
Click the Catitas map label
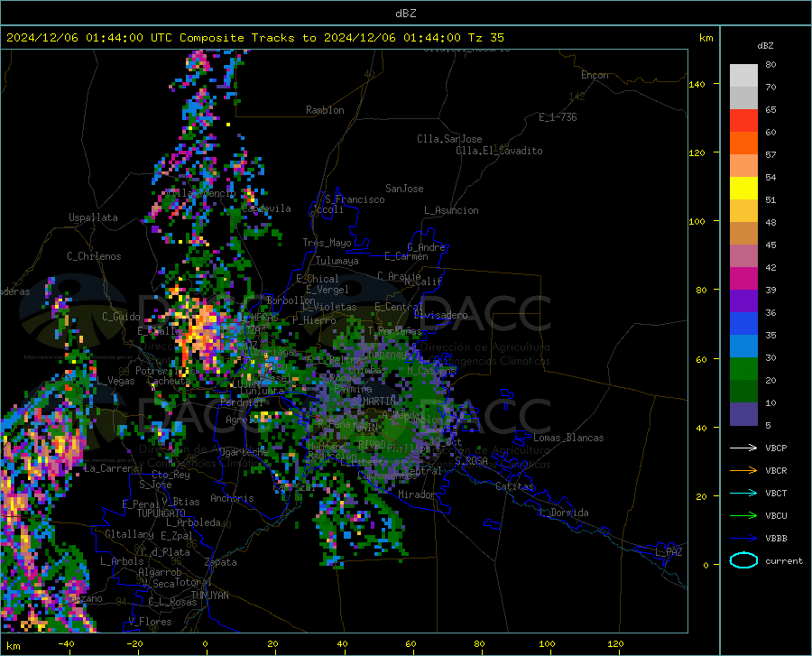coord(514,486)
